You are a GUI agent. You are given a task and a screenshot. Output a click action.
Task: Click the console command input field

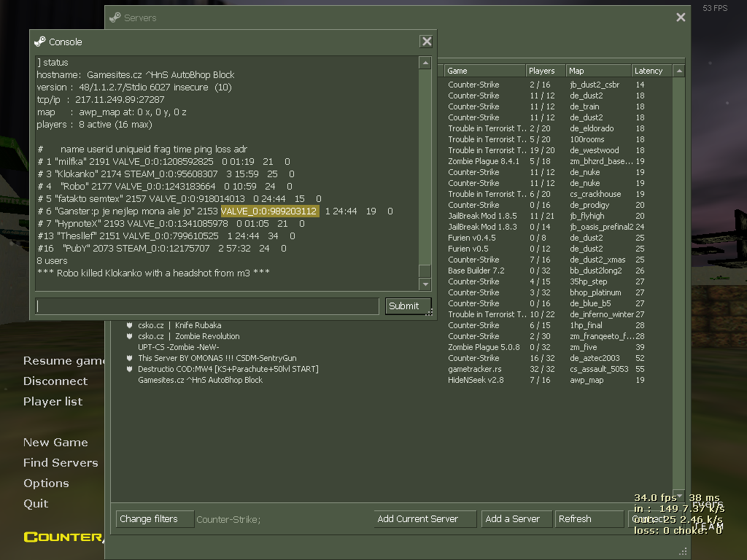point(206,306)
